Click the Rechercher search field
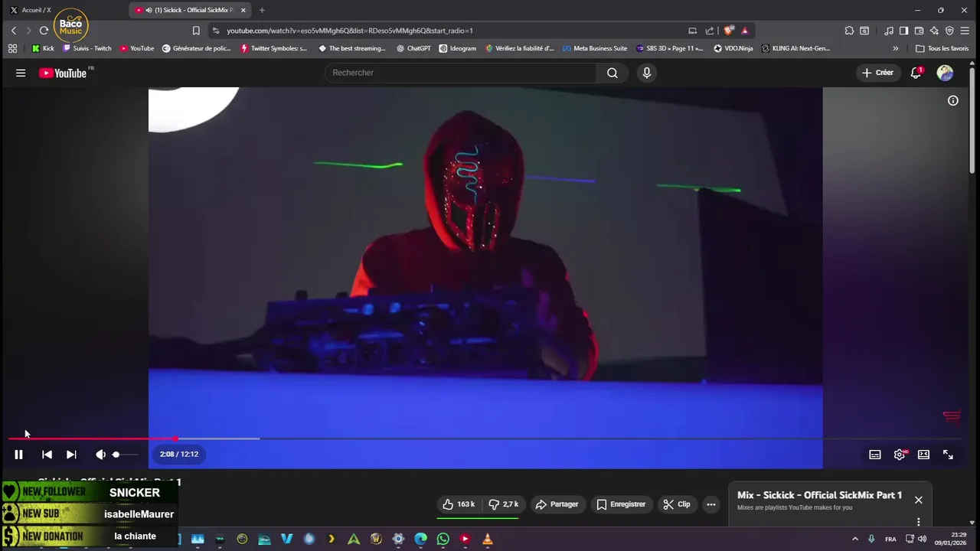Viewport: 980px width, 551px height. pyautogui.click(x=460, y=73)
